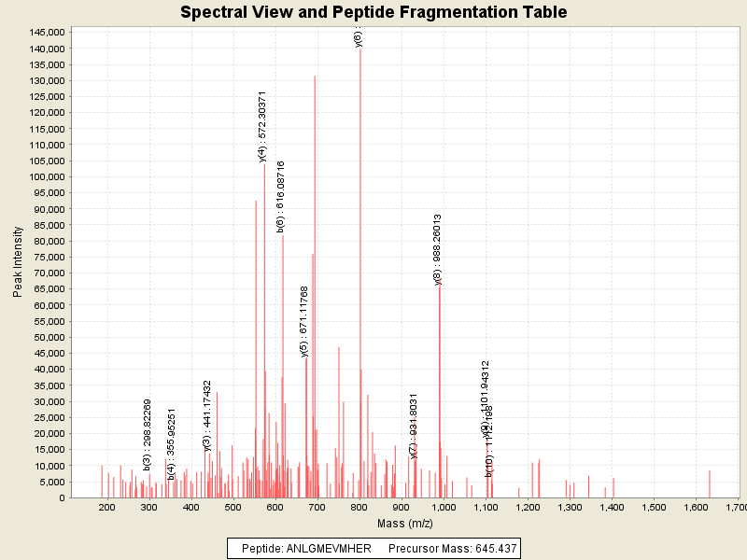Screen dimensions: 747x560
Task: Click the y(3) : 441.17432 peak label
Action: (x=207, y=415)
